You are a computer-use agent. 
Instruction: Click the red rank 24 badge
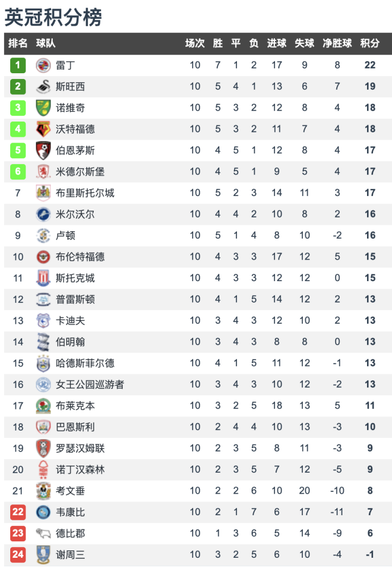click(x=18, y=554)
